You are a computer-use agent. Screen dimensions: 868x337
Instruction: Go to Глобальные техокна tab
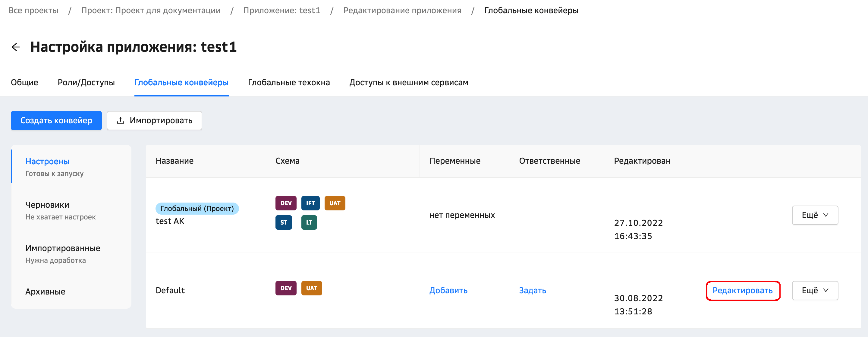tap(289, 83)
